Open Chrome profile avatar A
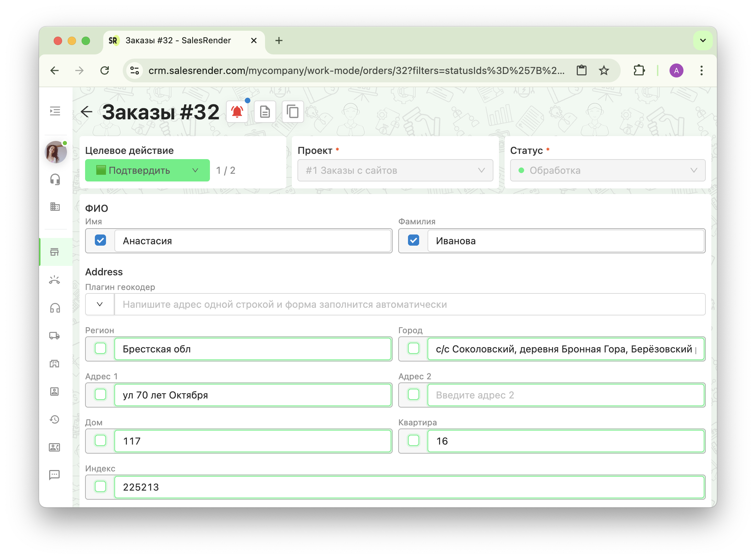The height and width of the screenshot is (559, 756). coord(676,70)
